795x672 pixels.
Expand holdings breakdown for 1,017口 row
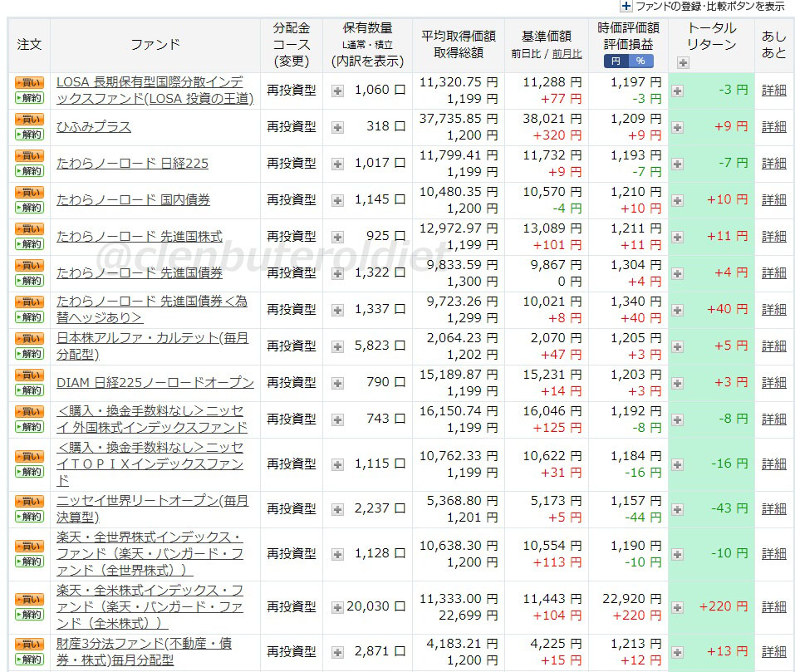337,164
